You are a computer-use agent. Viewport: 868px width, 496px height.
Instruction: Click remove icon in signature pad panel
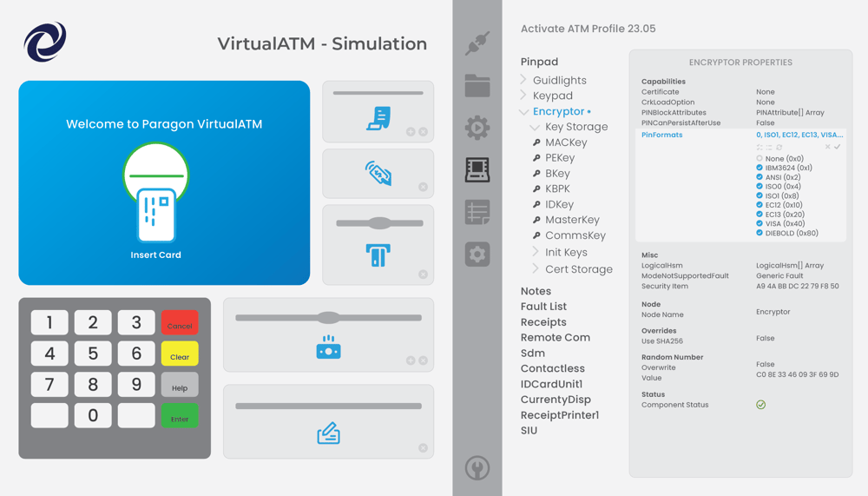[423, 447]
